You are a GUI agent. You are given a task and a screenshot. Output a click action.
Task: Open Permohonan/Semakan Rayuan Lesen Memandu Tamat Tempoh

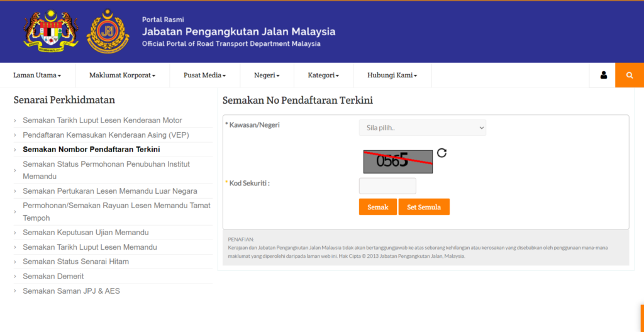point(116,212)
